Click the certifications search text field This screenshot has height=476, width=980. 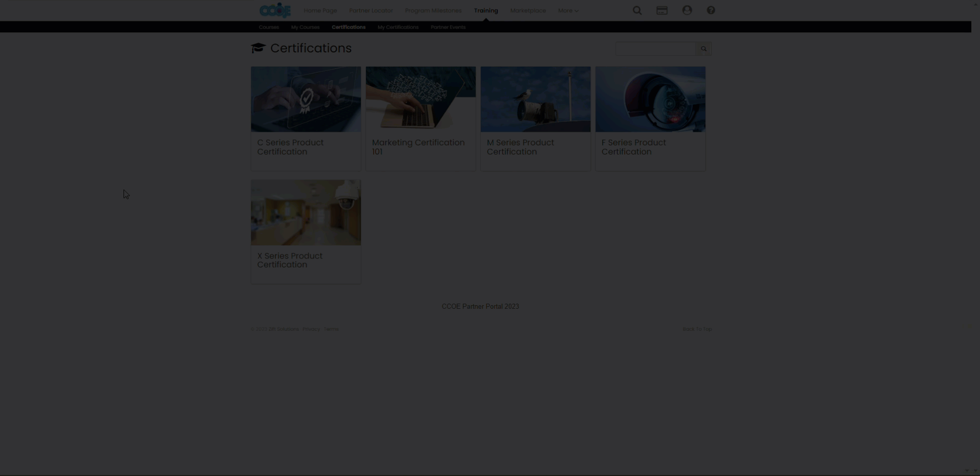click(x=655, y=49)
